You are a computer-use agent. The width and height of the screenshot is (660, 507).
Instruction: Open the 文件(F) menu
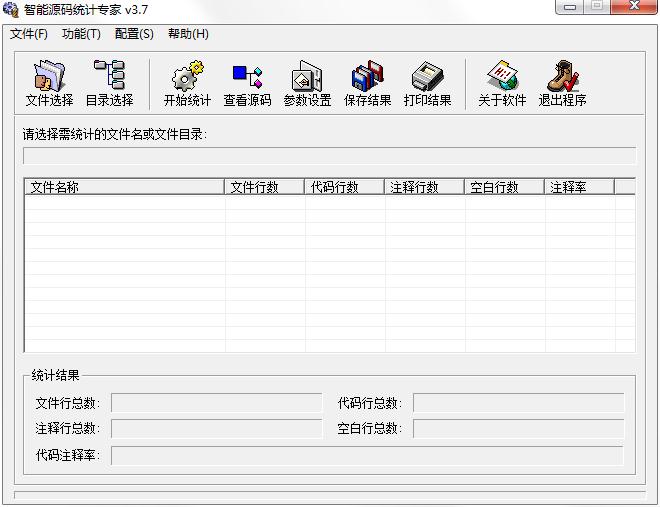[x=29, y=34]
